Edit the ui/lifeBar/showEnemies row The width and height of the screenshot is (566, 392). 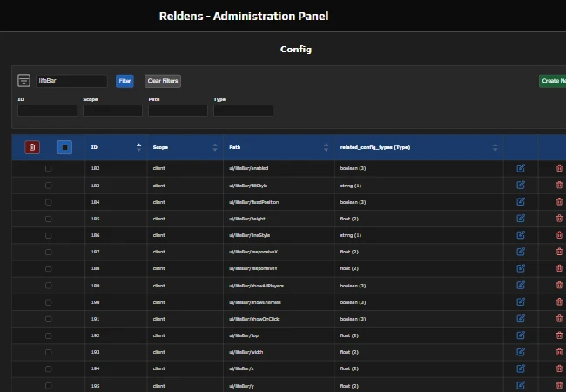click(x=521, y=301)
